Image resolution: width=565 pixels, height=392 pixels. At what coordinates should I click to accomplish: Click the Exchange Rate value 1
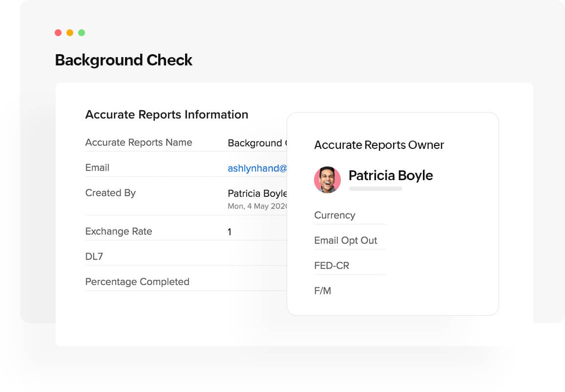tap(230, 232)
